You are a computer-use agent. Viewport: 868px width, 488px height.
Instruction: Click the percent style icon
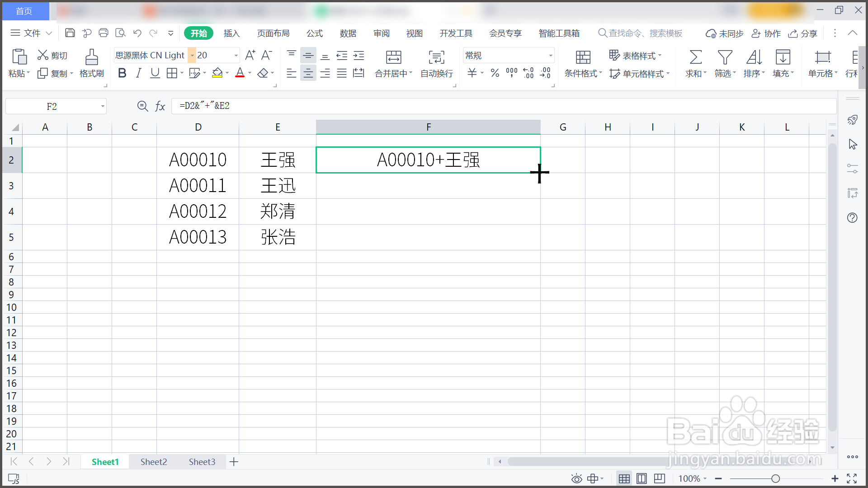point(495,73)
